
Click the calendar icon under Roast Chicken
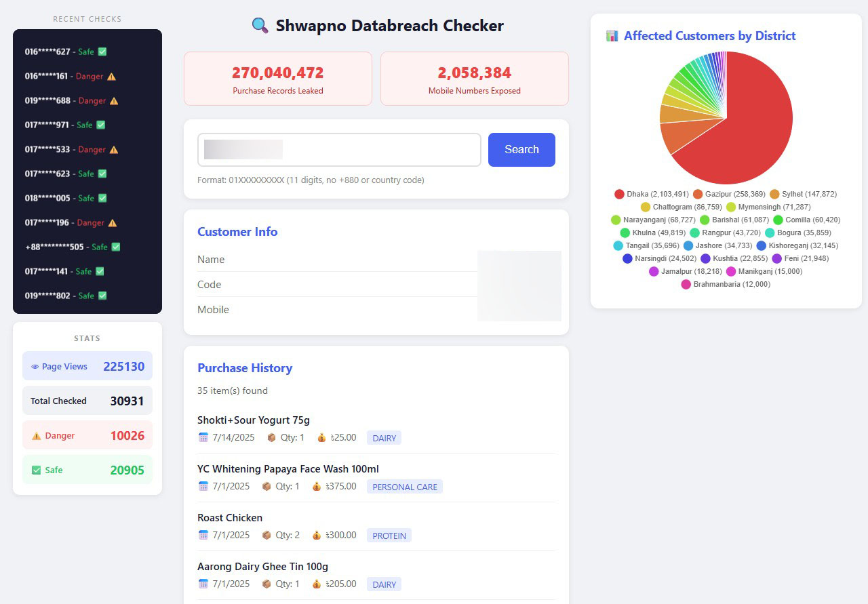[203, 536]
